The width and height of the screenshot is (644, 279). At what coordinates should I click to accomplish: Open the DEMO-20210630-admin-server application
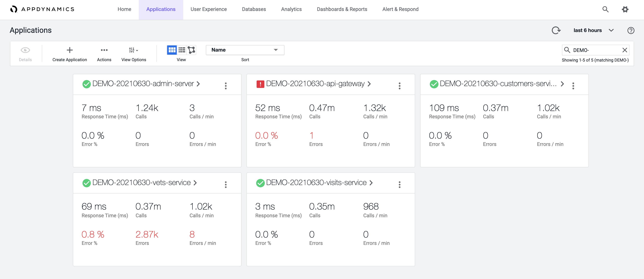(143, 84)
